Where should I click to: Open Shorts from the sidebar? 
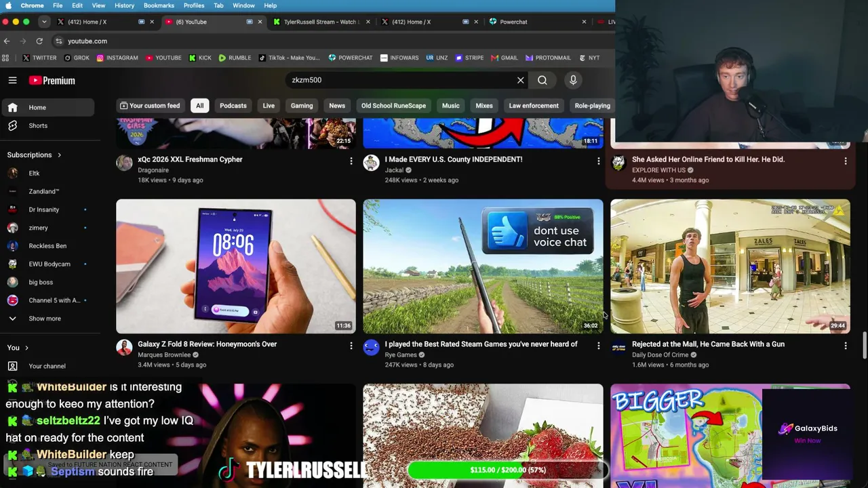[x=47, y=125]
